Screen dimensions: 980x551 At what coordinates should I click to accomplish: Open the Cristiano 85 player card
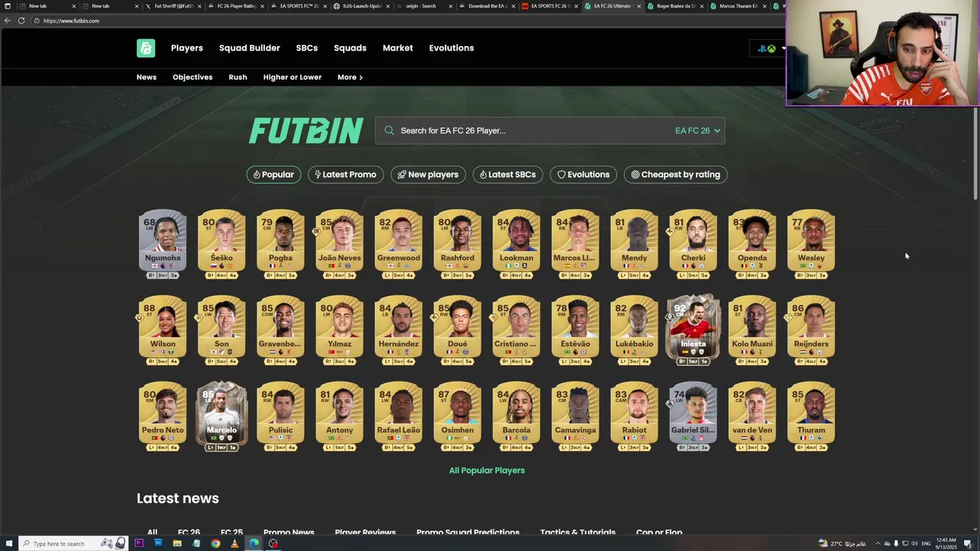tap(516, 330)
